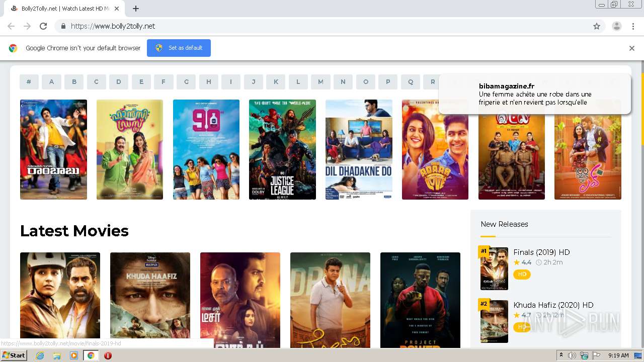Filter movies by letter O

pos(366,82)
